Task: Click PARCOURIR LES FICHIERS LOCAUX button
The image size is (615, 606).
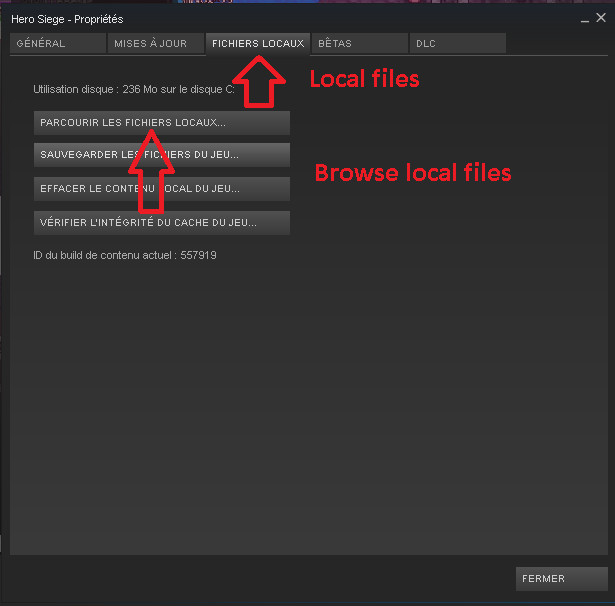Action: click(x=162, y=123)
